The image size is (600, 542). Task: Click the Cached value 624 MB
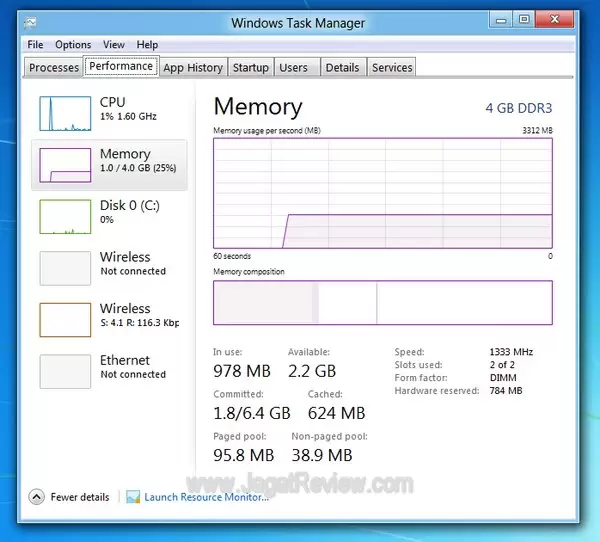[x=337, y=413]
